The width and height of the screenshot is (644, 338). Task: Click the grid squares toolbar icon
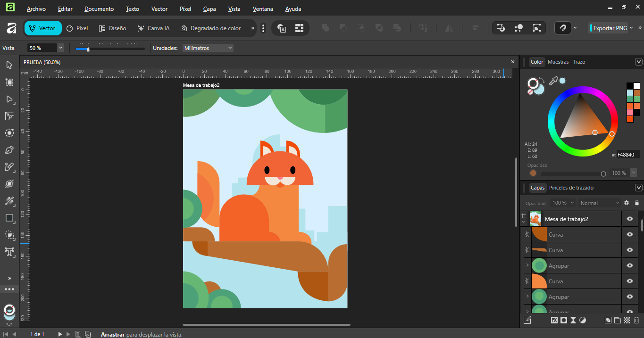(x=299, y=28)
